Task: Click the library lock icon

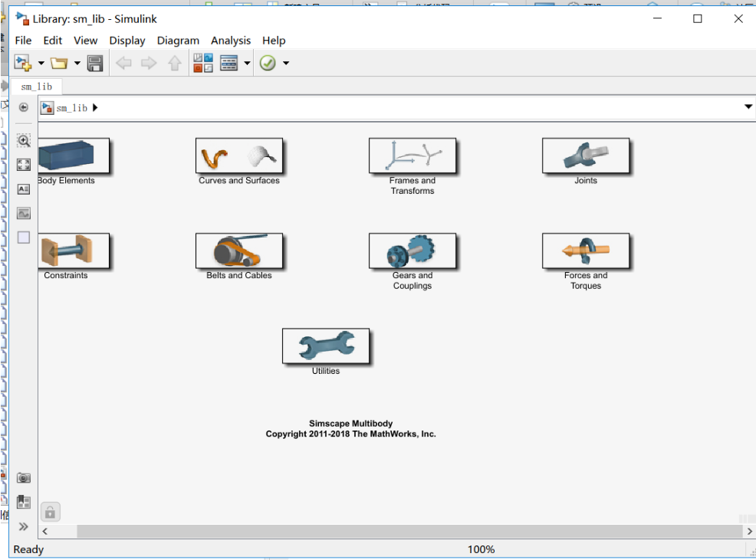Action: 50,512
